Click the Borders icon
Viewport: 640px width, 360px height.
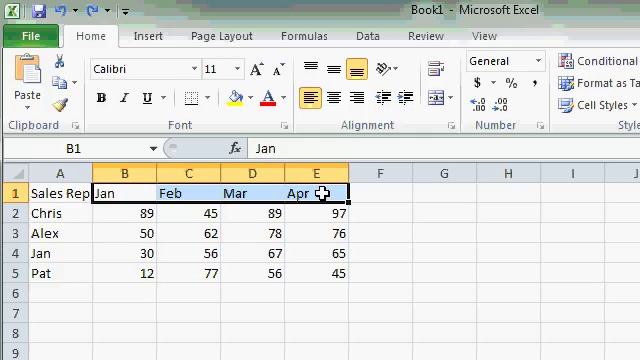(x=191, y=98)
